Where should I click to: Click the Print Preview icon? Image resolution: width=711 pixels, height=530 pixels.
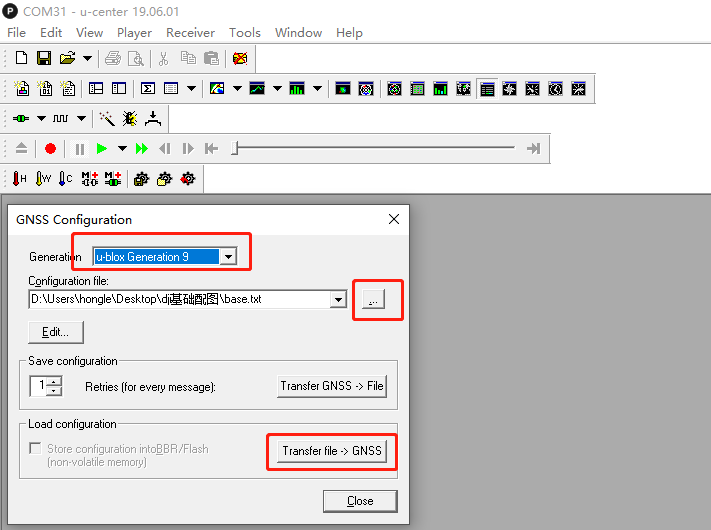[136, 58]
